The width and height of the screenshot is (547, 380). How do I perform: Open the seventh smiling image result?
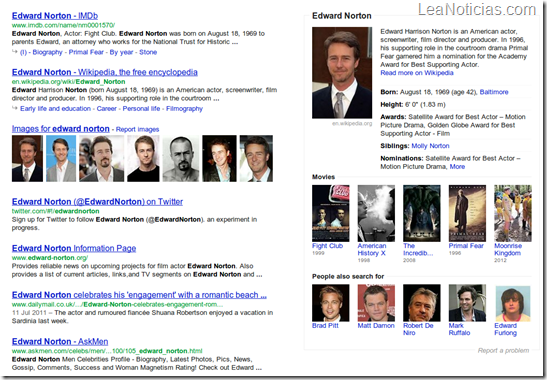[256, 158]
